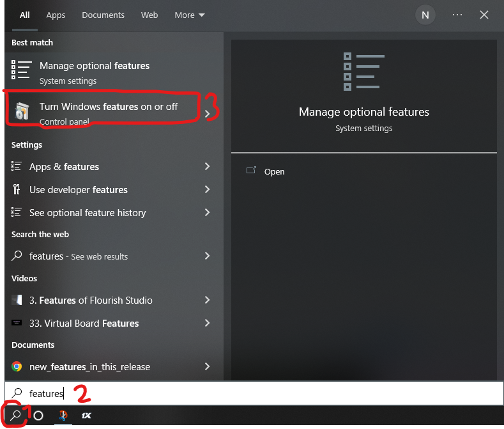
Task: Open Cortana circle icon on taskbar
Action: [38, 416]
